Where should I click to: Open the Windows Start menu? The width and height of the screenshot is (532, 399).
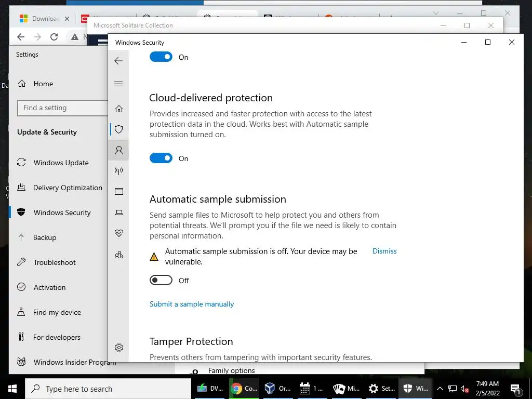coord(12,389)
